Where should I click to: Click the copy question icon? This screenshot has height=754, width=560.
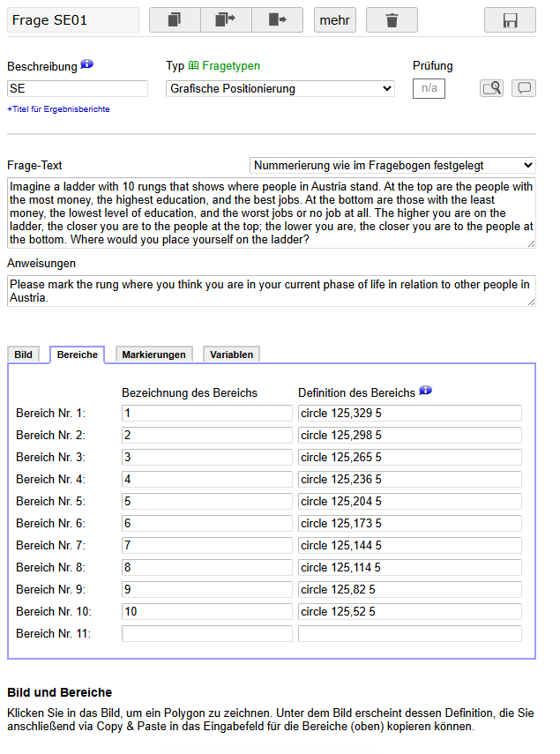(x=175, y=20)
